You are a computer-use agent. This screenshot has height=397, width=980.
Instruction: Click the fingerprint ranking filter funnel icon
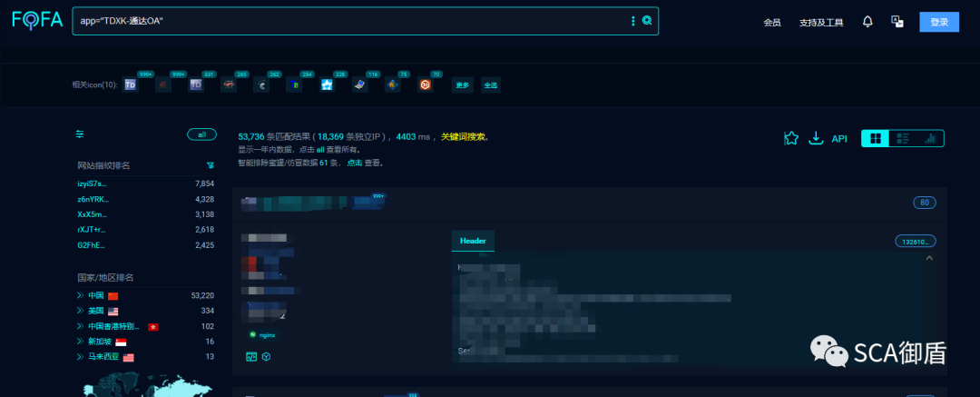point(211,165)
